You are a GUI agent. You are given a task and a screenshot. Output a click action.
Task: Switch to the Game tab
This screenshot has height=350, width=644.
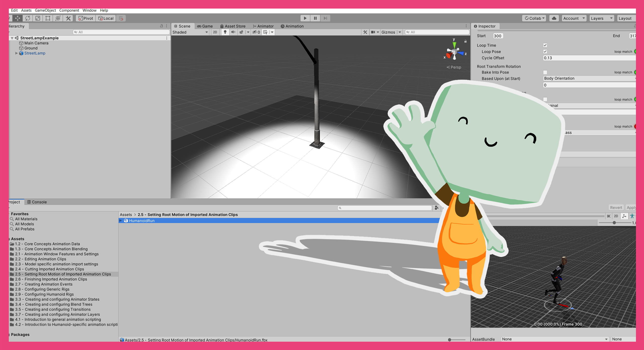[x=205, y=26]
